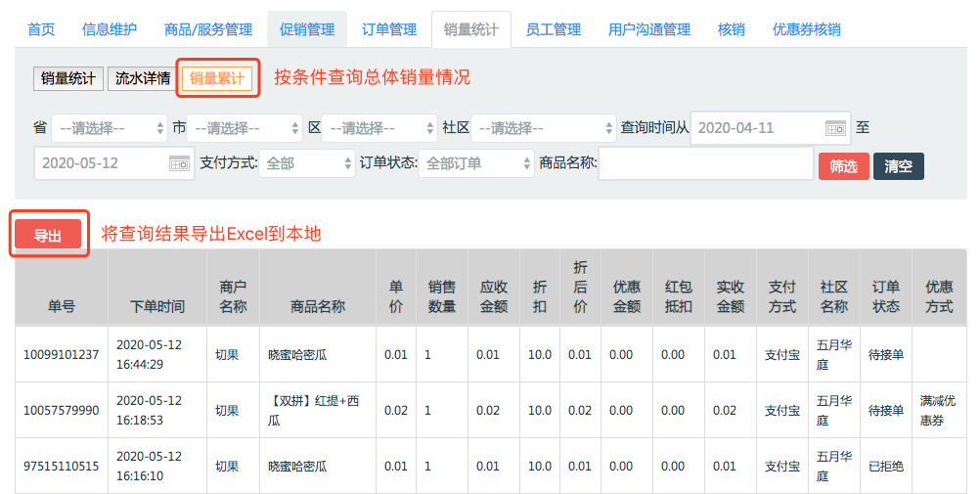Switch to 促销管理 tab
Viewport: 980px width, 494px height.
coord(307,29)
